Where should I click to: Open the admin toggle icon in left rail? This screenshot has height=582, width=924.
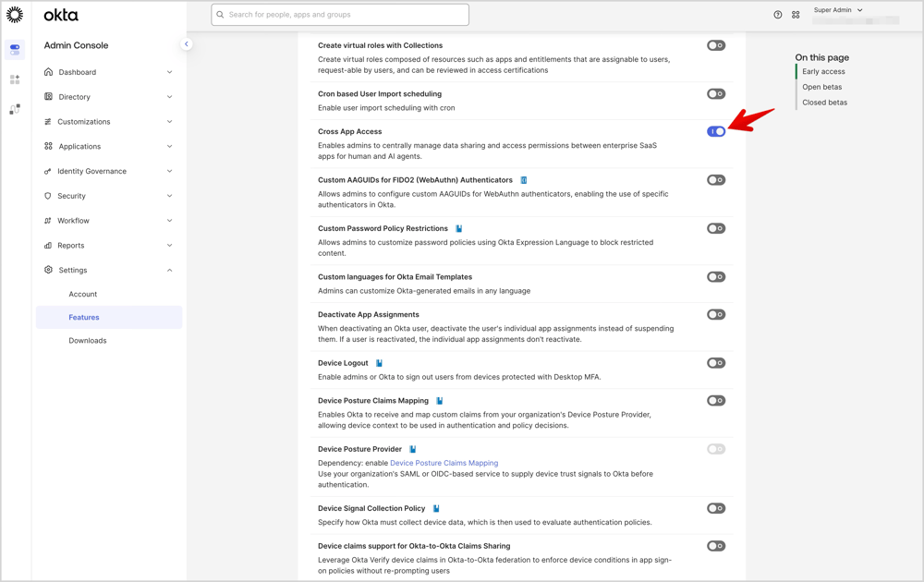click(15, 49)
